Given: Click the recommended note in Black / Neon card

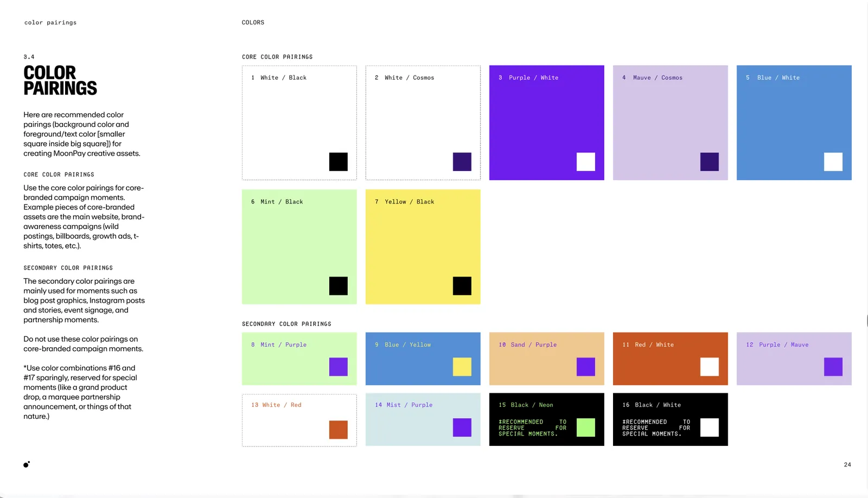Looking at the screenshot, I should [533, 427].
